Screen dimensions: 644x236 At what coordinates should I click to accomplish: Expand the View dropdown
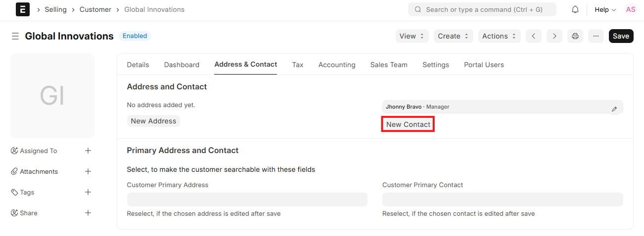pos(412,36)
